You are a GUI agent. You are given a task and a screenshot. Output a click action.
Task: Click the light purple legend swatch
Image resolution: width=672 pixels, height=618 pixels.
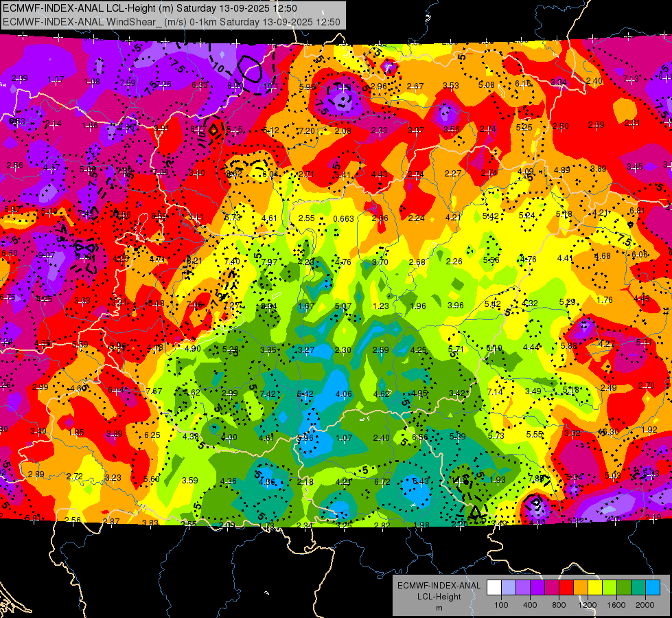[x=523, y=587]
